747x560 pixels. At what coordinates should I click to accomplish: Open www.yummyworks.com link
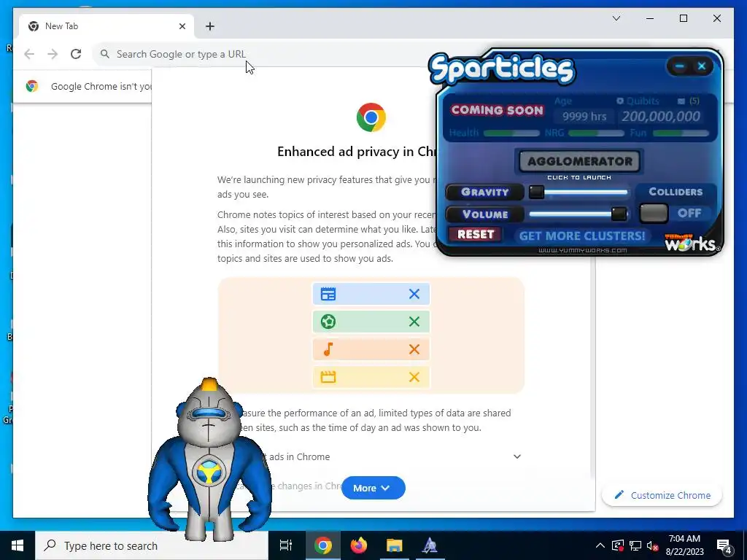(x=582, y=251)
